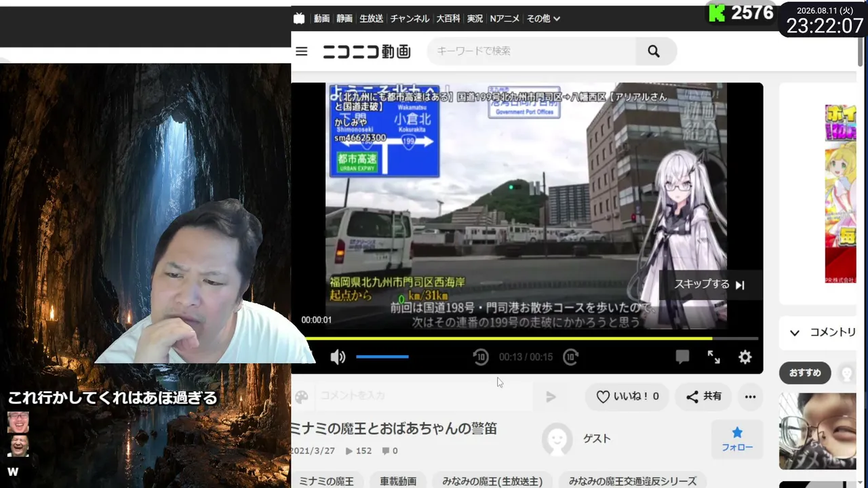The image size is (868, 488).
Task: Open the three-dot more options menu
Action: click(x=750, y=397)
